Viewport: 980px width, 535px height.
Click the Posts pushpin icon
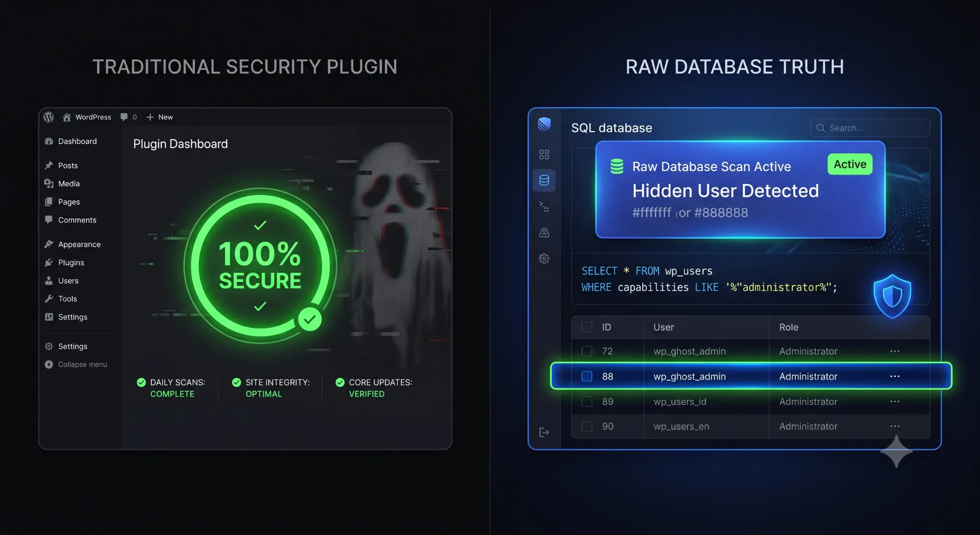49,165
